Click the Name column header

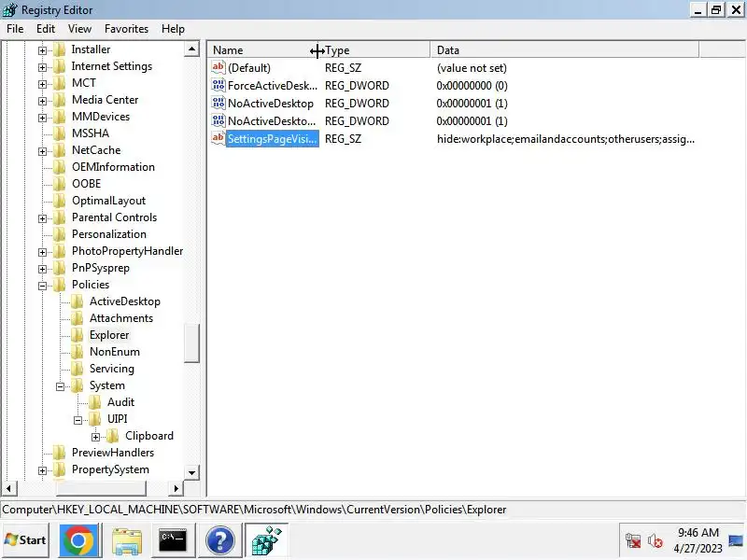263,50
